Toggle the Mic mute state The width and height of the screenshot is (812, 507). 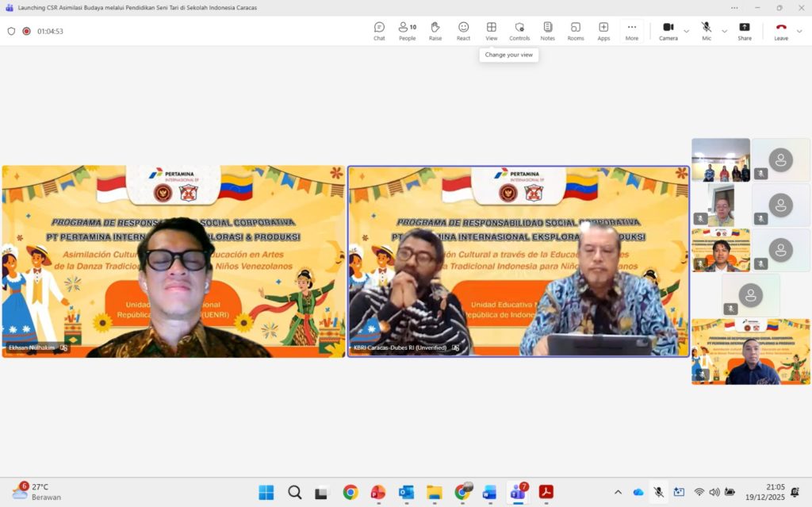706,31
